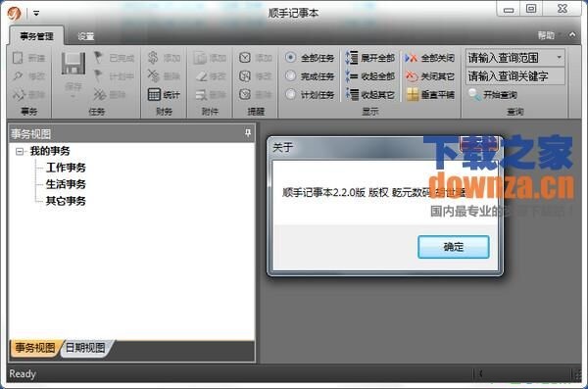Screen dimensions: 588x389
Task: Switch to the 设置 ribbon tab
Action: (x=86, y=36)
